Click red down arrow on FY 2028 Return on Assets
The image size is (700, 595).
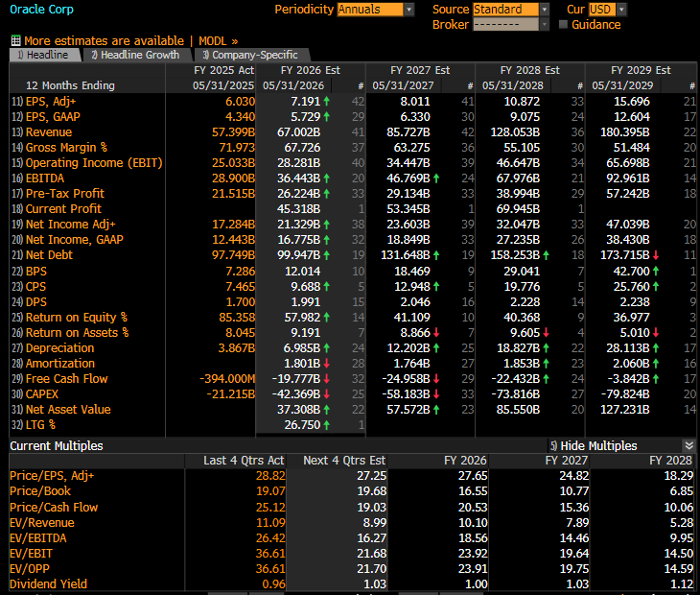pos(547,332)
